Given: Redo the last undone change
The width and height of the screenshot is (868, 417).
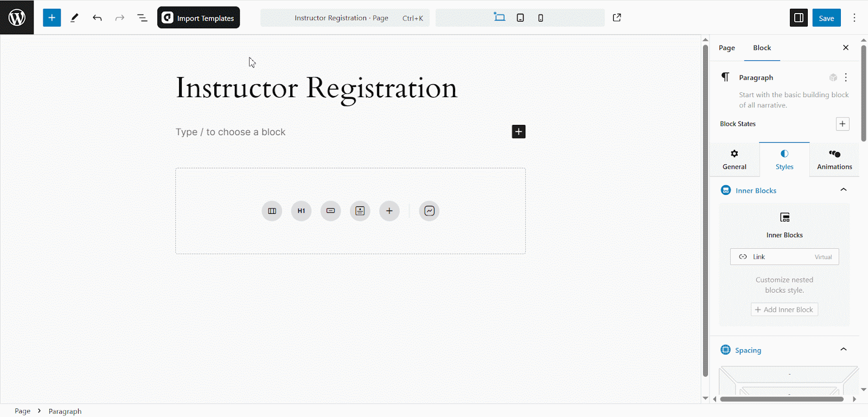Looking at the screenshot, I should 119,18.
